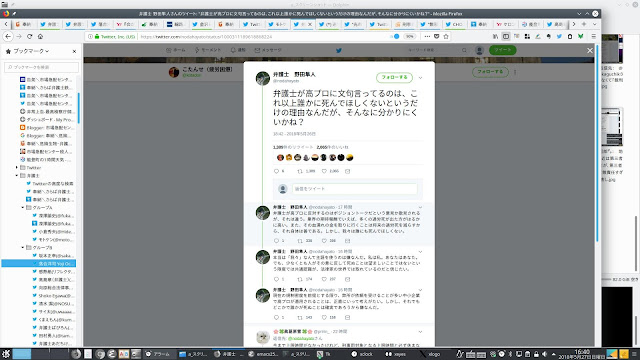Click the green Tweet button in header

point(502,50)
